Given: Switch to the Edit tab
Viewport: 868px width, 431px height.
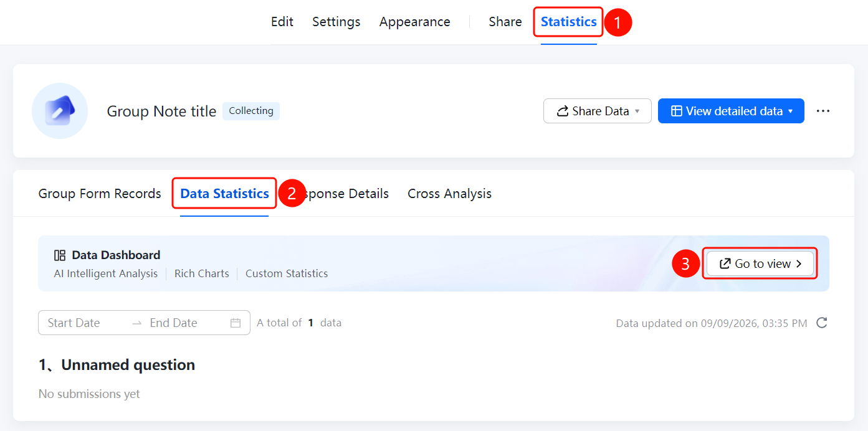Looking at the screenshot, I should tap(282, 22).
